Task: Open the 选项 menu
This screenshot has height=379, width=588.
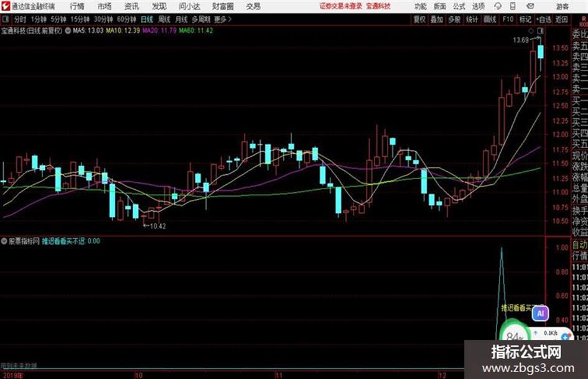Action: coord(478,6)
